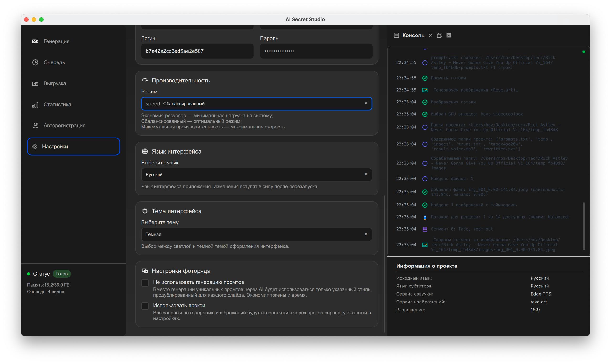Click the console expand panel icon
Screen dimensions: 611x364
[449, 35]
